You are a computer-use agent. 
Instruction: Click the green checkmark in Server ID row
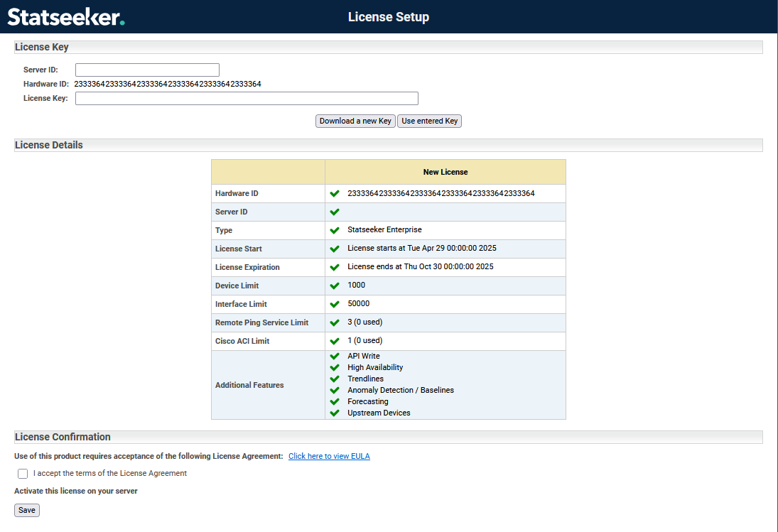(x=335, y=212)
